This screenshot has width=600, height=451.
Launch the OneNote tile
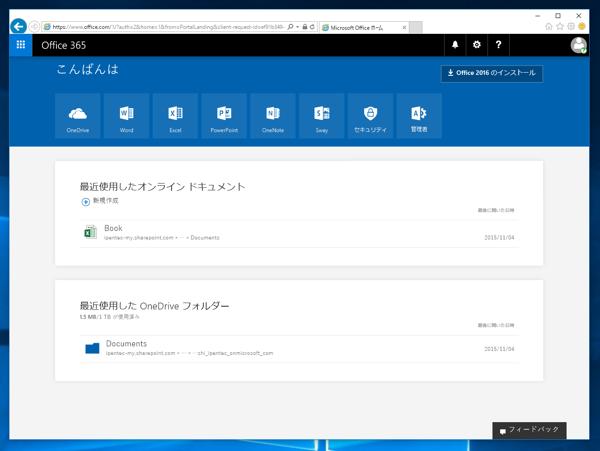point(273,116)
